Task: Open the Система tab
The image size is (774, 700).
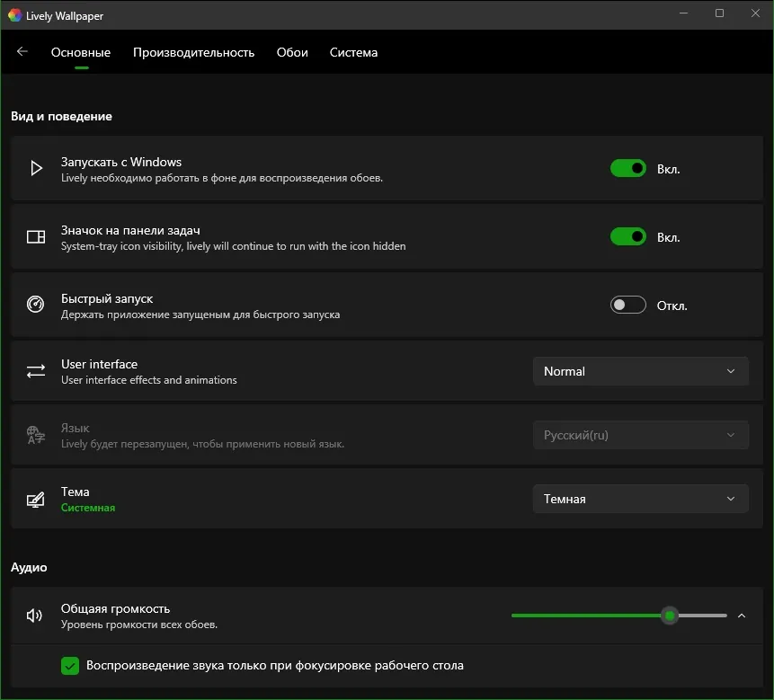Action: [353, 52]
